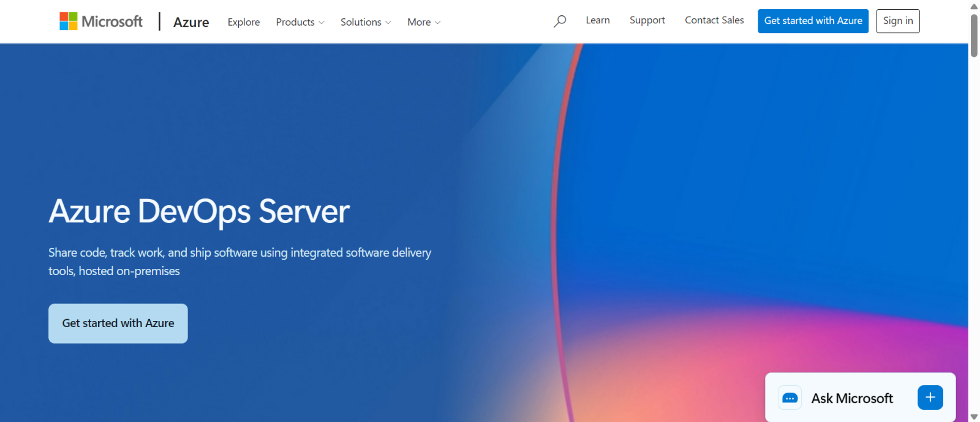Expand the Solutions dropdown
The image size is (980, 422).
[x=366, y=22]
